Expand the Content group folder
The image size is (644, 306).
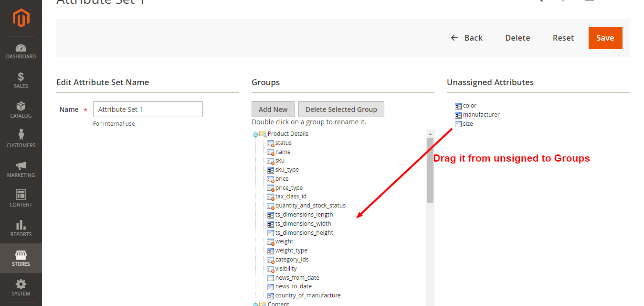[x=255, y=304]
